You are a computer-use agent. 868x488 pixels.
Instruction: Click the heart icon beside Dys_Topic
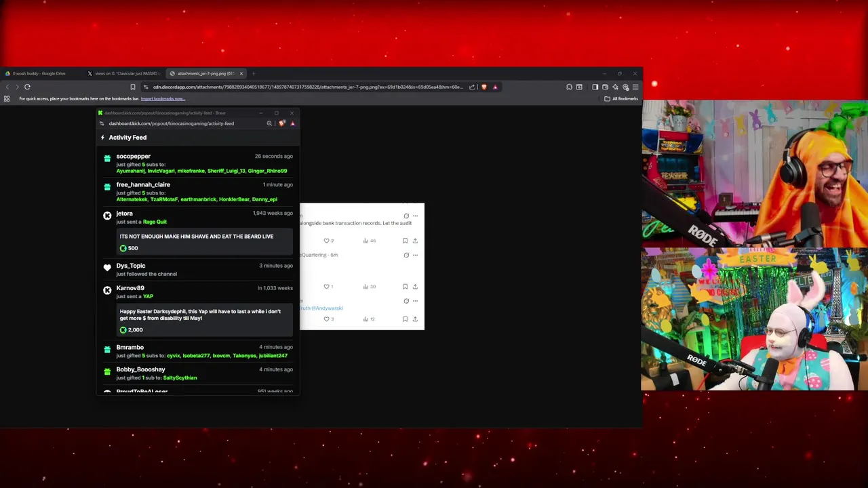click(107, 268)
